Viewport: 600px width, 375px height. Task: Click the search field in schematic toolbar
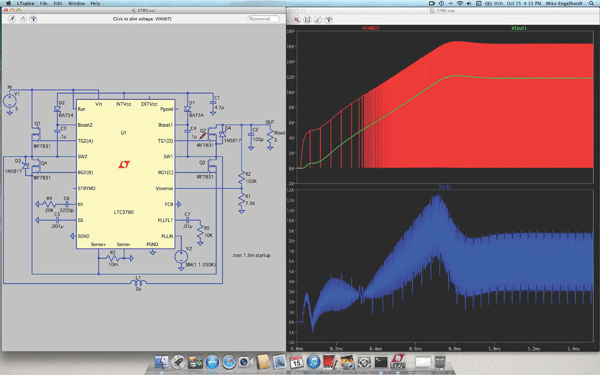click(x=264, y=19)
